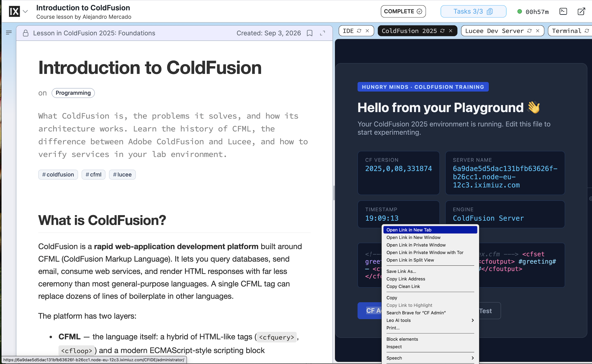Click the Programming category pill
Image resolution: width=592 pixels, height=364 pixels.
click(x=73, y=93)
